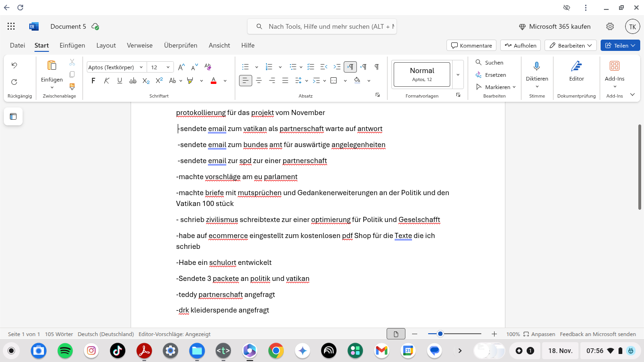Viewport: 644px width, 362px height.
Task: Clear formatting with the eraser A icon
Action: (x=208, y=67)
